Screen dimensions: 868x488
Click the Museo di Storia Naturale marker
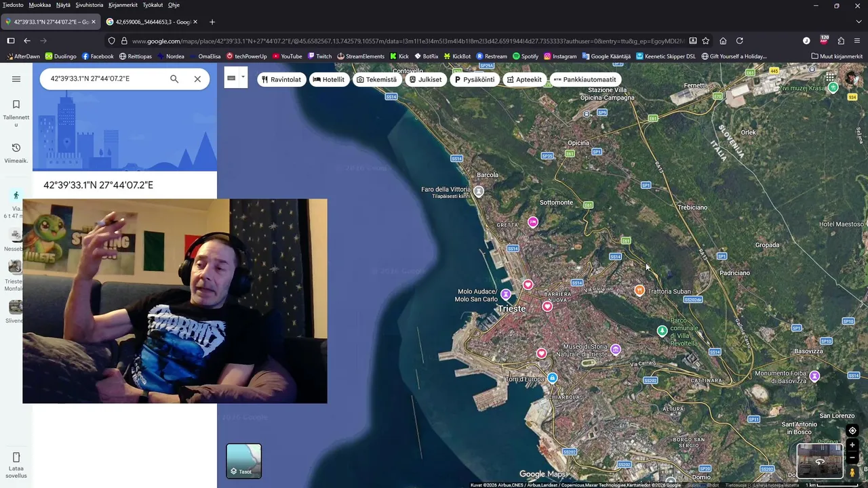615,350
